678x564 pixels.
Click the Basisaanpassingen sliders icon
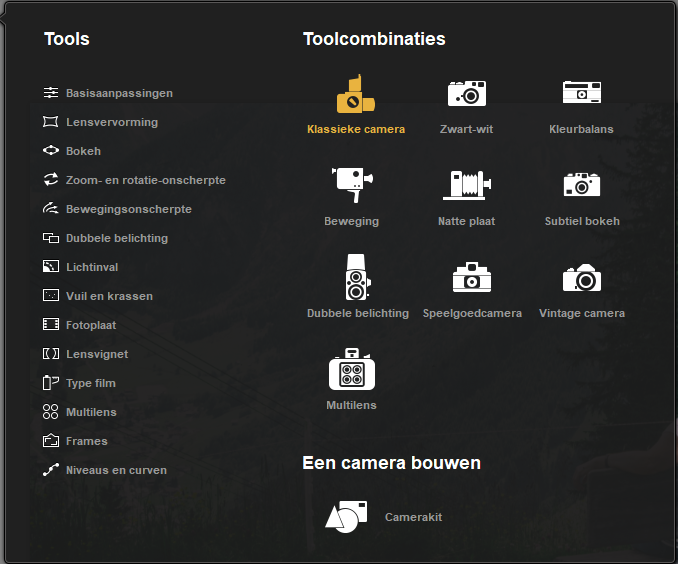tap(51, 93)
